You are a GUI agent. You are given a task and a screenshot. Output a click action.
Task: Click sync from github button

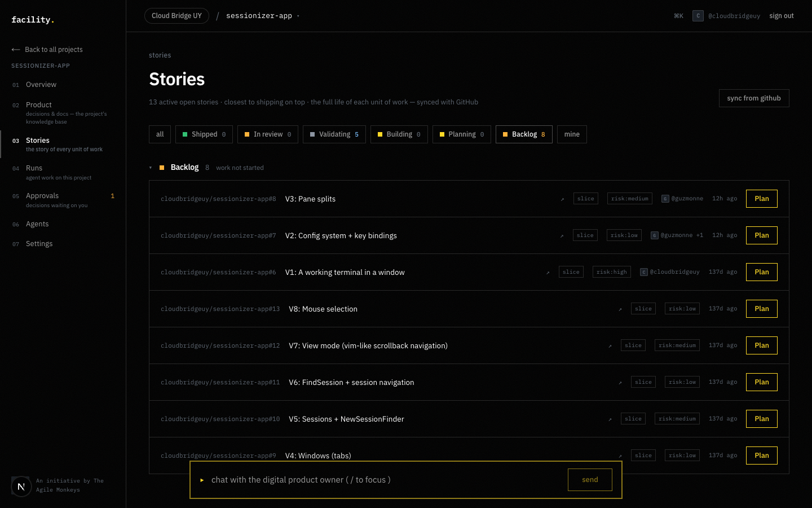coord(754,98)
